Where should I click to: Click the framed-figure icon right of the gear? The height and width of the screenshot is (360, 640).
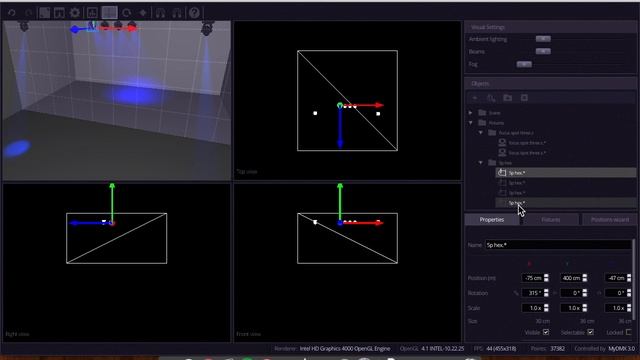click(92, 13)
